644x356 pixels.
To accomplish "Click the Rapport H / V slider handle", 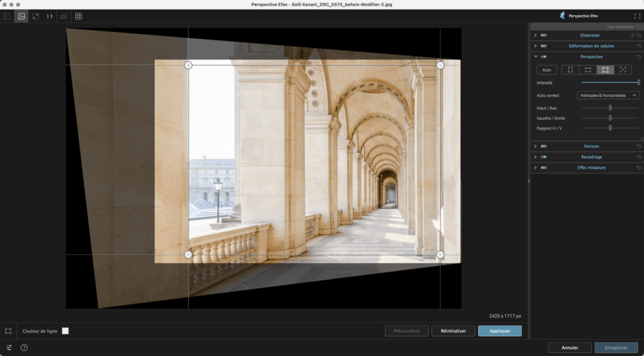I will tap(610, 128).
